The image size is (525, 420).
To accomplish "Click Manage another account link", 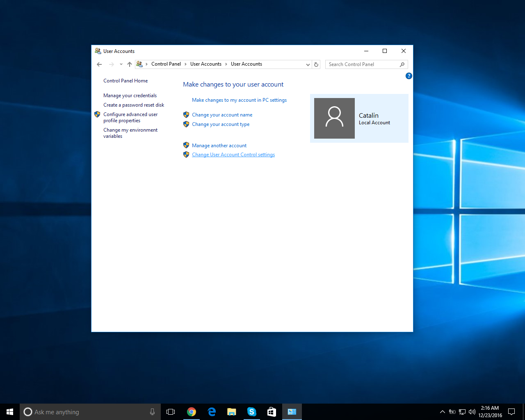I will click(219, 146).
